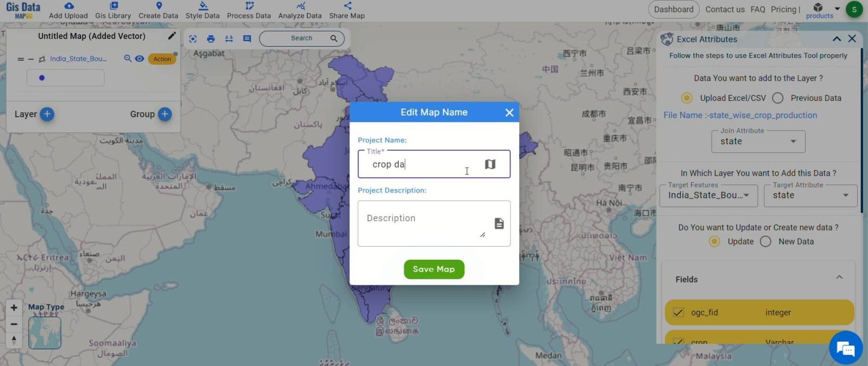Click the compass north reset control
This screenshot has height=366, width=868.
pos(14,340)
